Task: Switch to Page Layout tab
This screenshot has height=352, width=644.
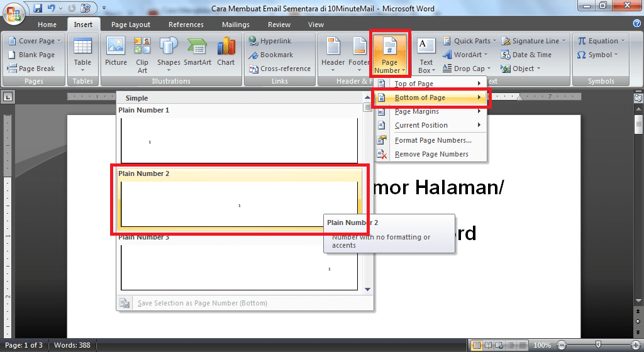Action: [131, 25]
